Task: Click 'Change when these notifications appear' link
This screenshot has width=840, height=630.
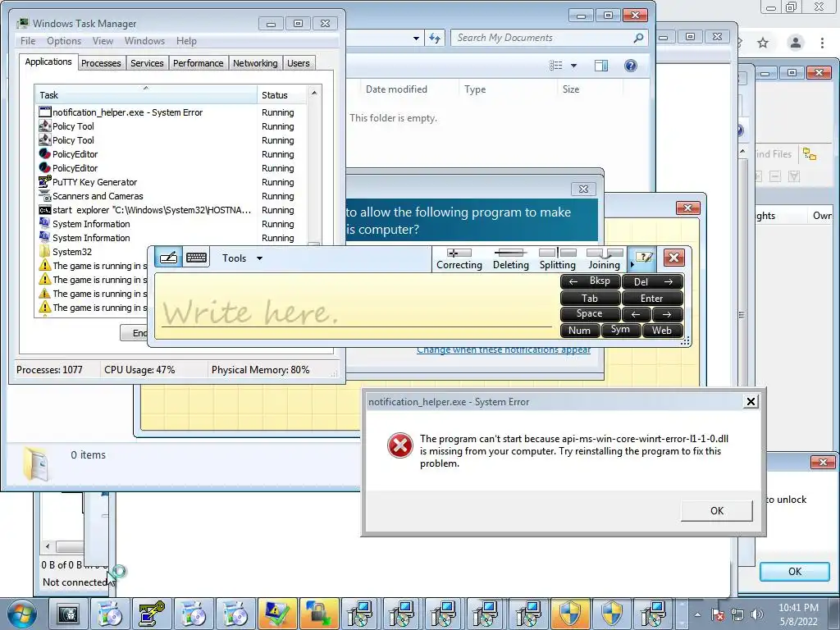Action: click(504, 349)
